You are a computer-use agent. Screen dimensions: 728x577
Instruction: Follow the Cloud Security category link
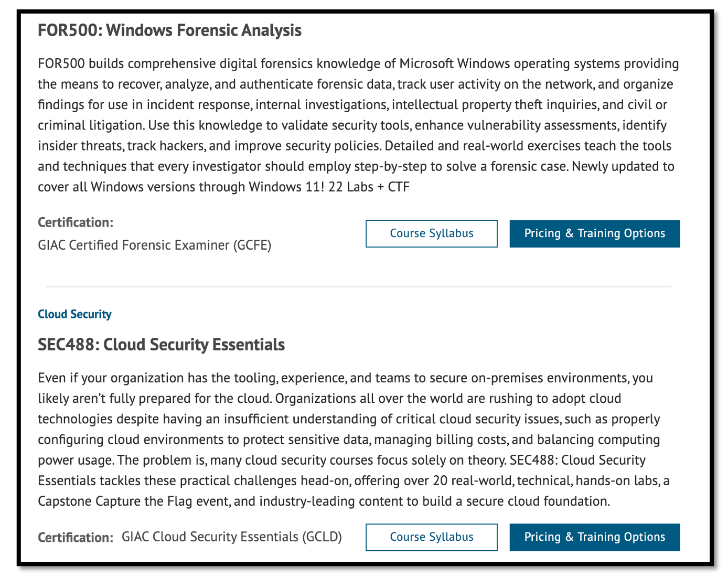pos(74,314)
